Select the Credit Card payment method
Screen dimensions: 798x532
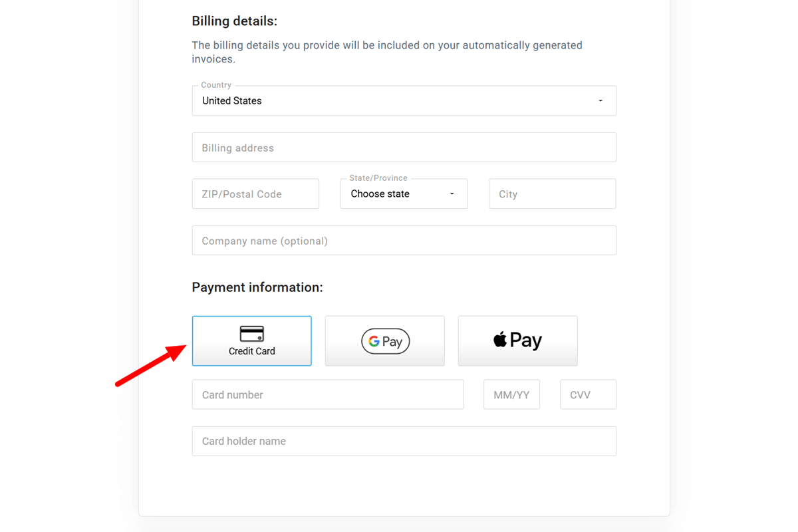click(x=251, y=340)
